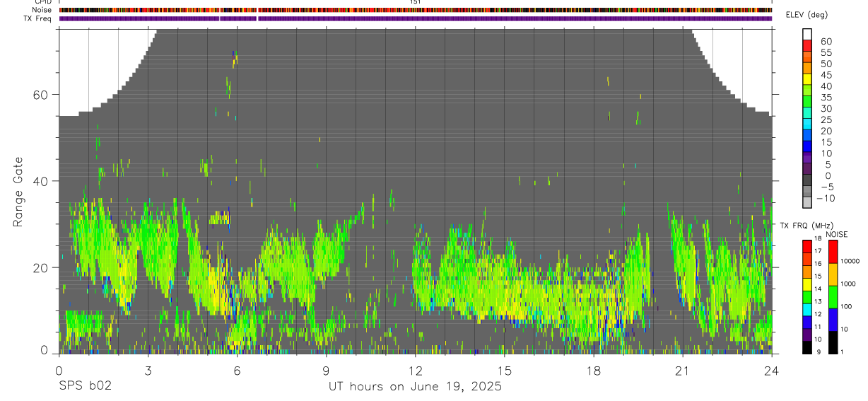Click the x-axis tick label '15'
The width and height of the screenshot is (868, 401).
(x=504, y=370)
